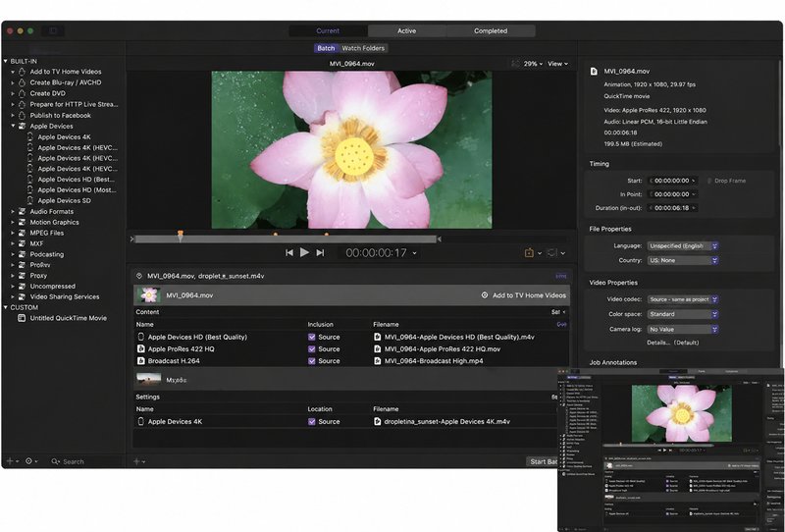Click the Publish to Facebook destination icon

click(22, 115)
